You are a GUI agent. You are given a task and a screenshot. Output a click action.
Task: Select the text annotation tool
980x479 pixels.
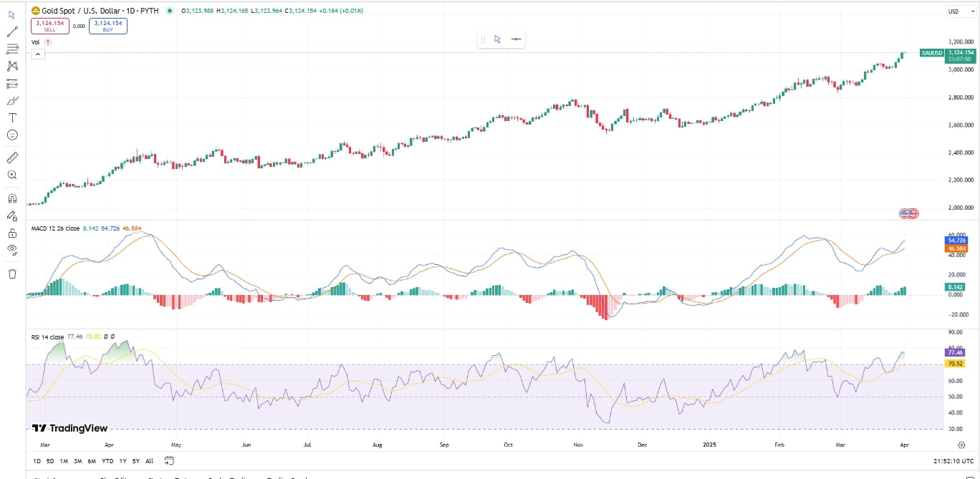click(x=12, y=117)
